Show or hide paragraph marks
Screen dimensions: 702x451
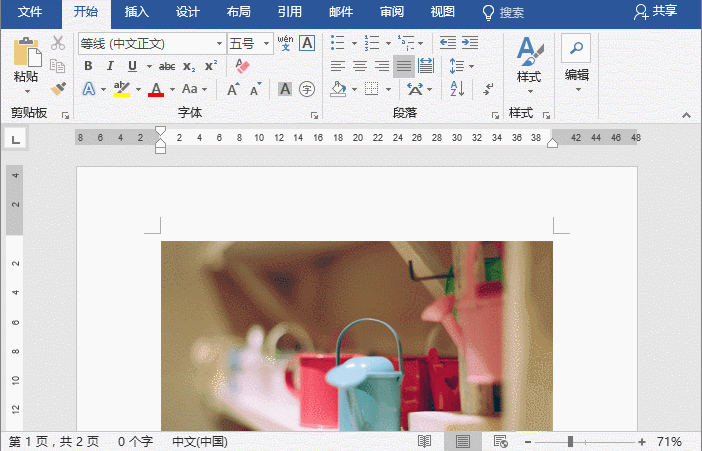[488, 89]
